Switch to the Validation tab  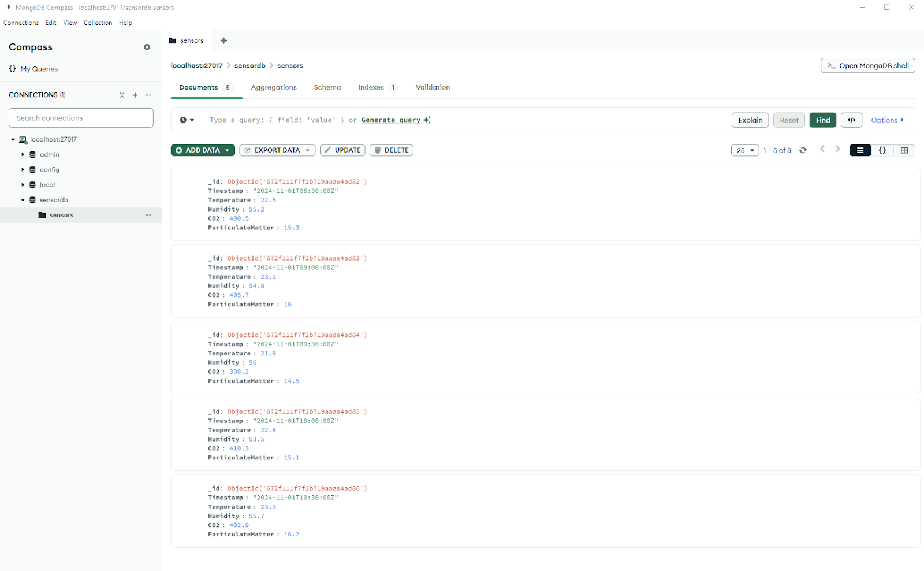click(433, 87)
